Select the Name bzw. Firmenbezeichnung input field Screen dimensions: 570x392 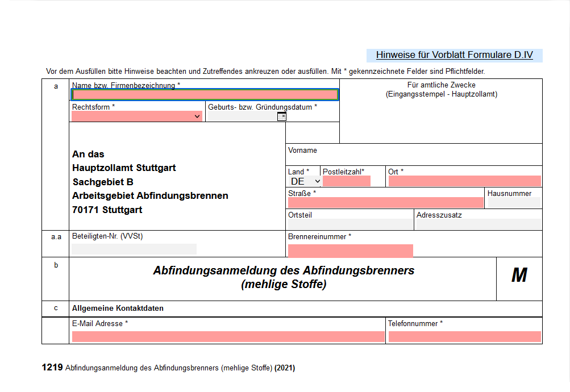tap(205, 94)
